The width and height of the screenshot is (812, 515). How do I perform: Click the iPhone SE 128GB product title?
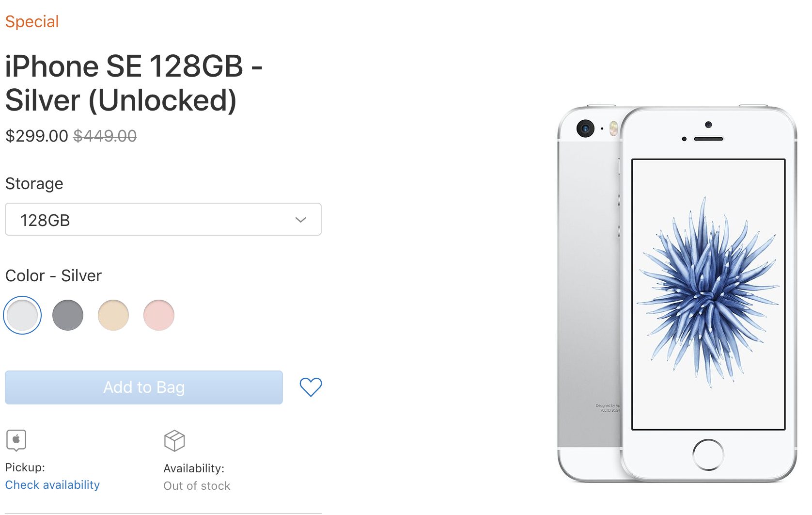pos(134,83)
